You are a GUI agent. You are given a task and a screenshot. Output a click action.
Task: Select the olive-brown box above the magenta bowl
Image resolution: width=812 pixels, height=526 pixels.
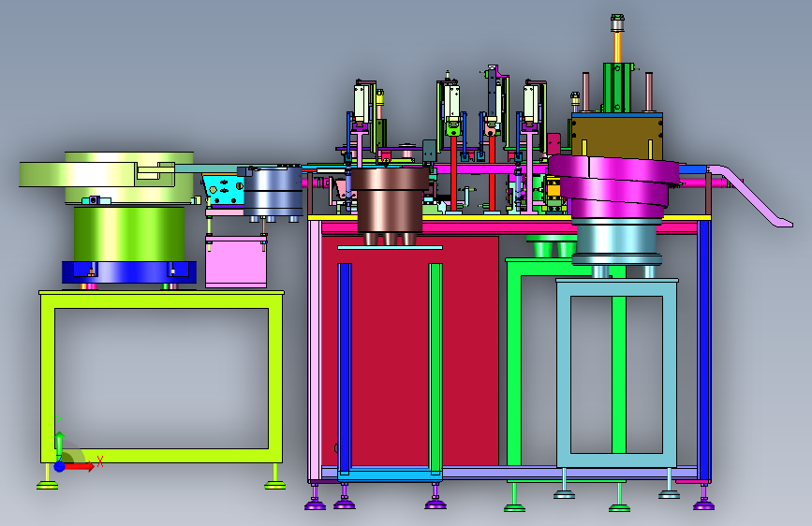[x=617, y=136]
